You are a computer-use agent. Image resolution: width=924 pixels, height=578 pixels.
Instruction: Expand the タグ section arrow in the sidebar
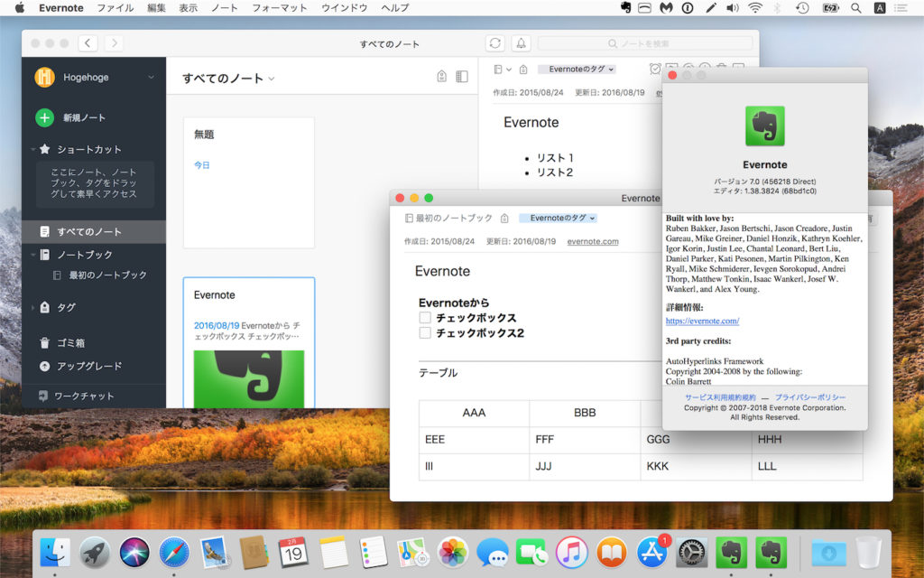(33, 307)
